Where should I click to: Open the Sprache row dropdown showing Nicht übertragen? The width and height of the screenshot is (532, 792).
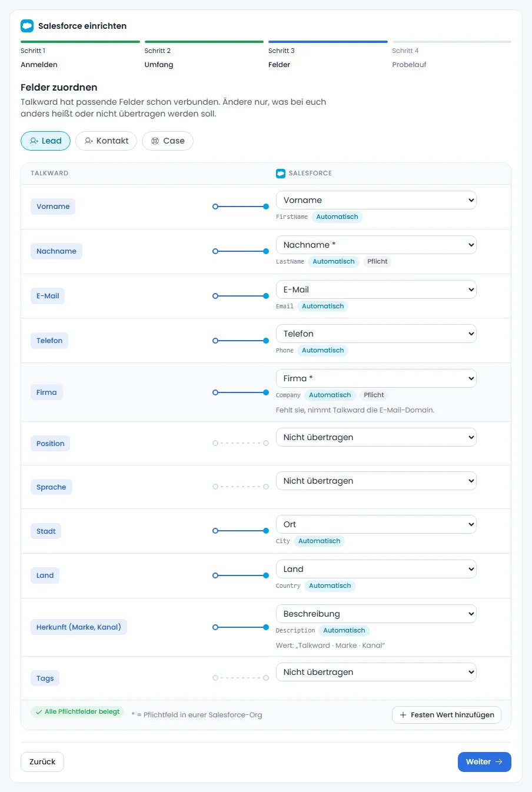tap(376, 481)
